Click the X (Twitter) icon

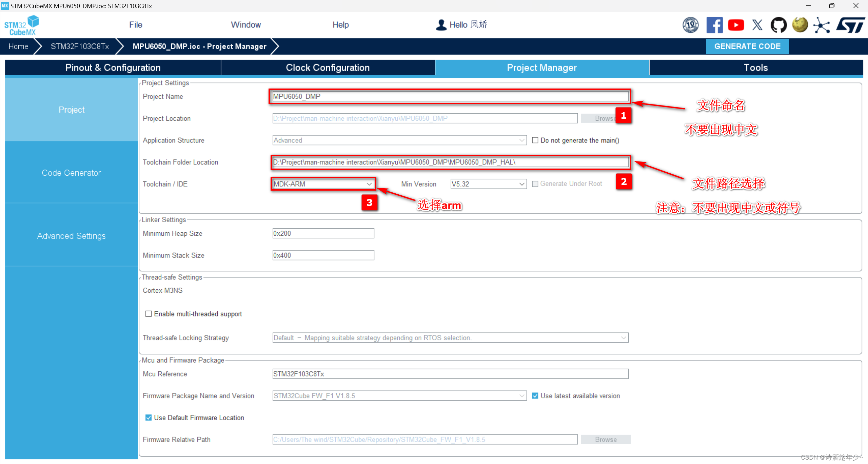(757, 25)
